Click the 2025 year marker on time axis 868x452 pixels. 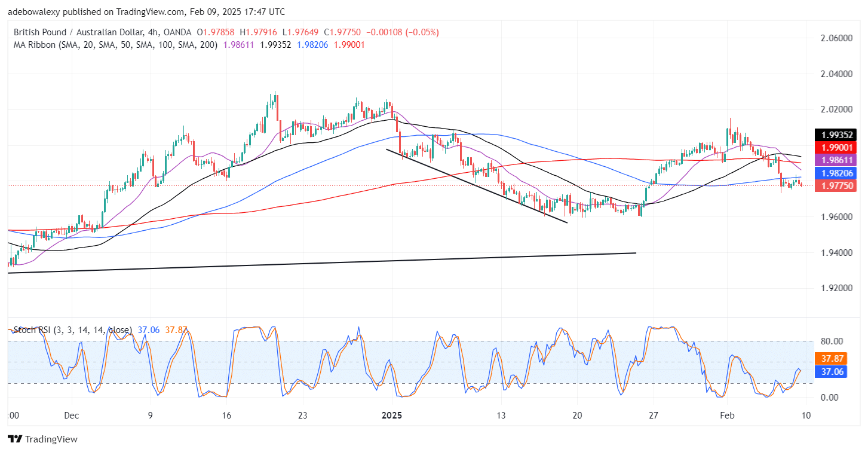[x=392, y=416]
